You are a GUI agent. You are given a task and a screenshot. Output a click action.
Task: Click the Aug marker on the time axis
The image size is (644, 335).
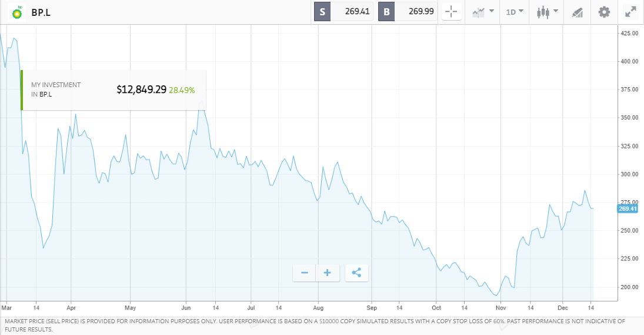click(318, 307)
